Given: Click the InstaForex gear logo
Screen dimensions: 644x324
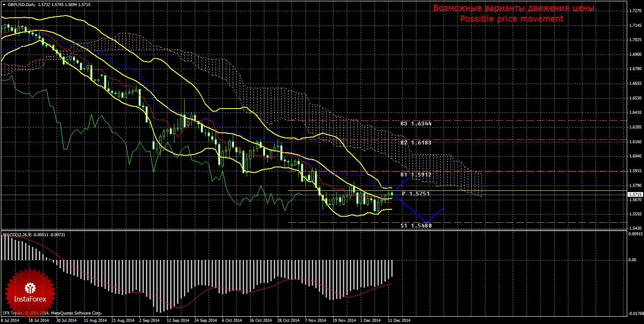Looking at the screenshot, I should click(30, 288).
